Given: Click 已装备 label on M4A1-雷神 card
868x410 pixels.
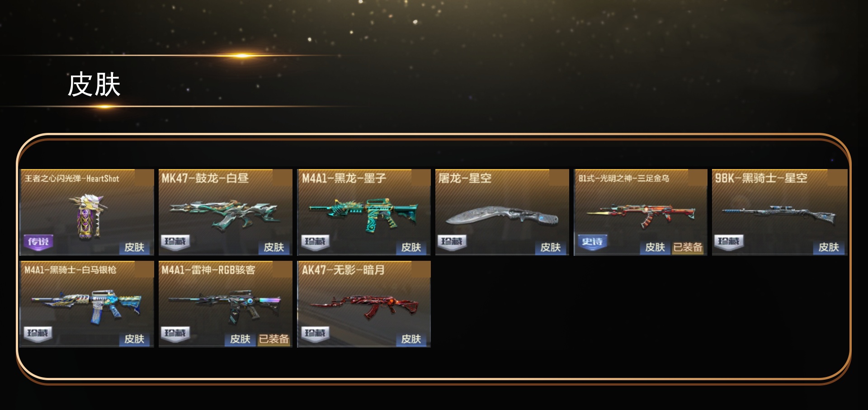Looking at the screenshot, I should coord(274,339).
